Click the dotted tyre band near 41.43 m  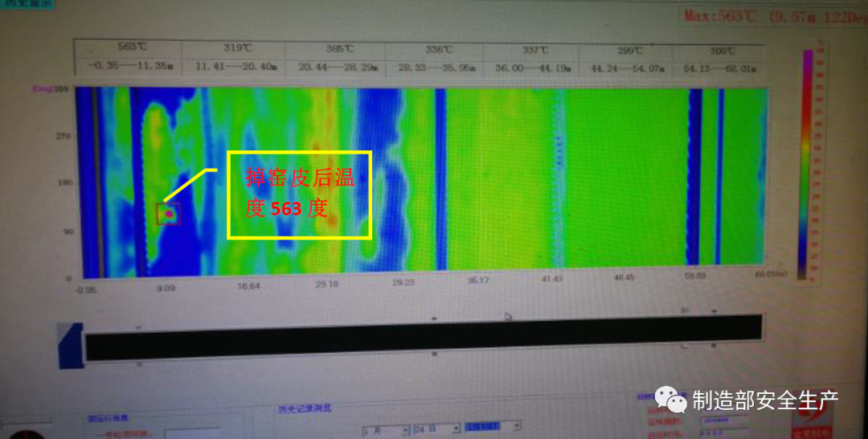[x=558, y=177]
